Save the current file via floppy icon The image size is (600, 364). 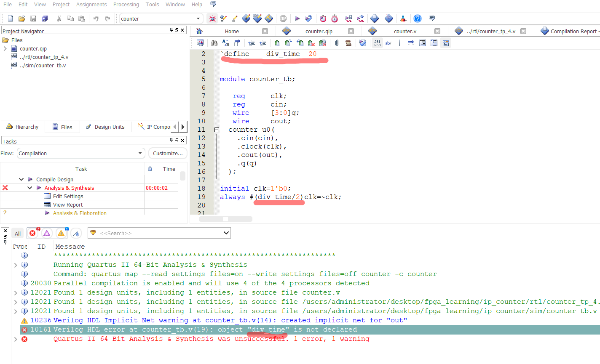click(x=33, y=19)
